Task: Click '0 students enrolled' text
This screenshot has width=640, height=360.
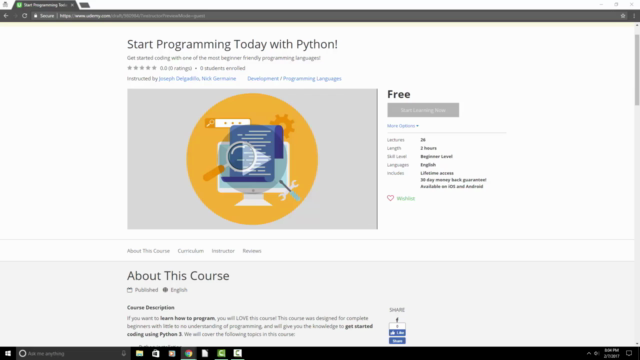Action: coord(222,68)
